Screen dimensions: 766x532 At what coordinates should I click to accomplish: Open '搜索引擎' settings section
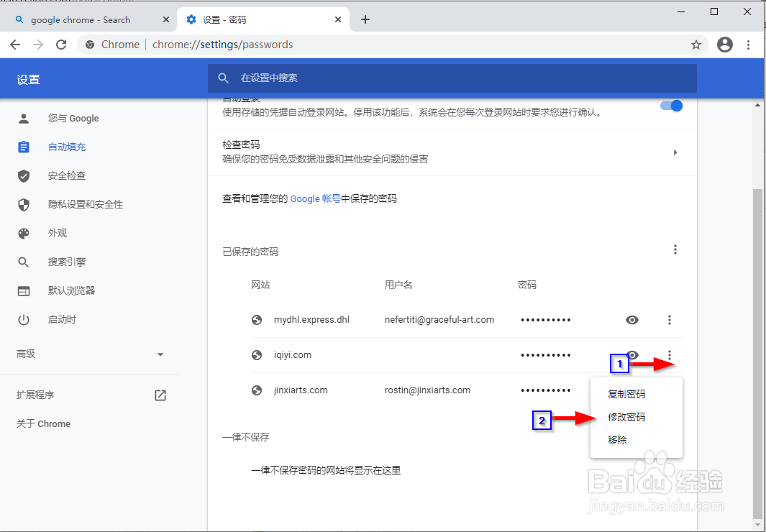tap(67, 262)
